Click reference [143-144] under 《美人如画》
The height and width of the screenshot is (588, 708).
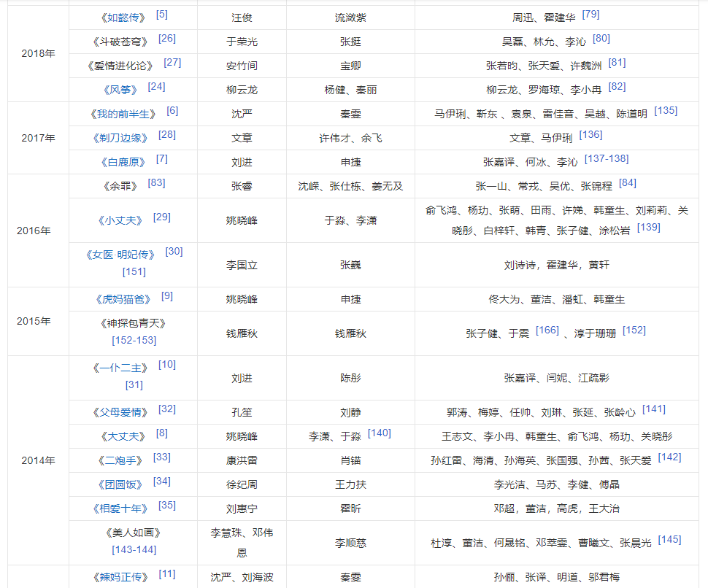tap(134, 549)
